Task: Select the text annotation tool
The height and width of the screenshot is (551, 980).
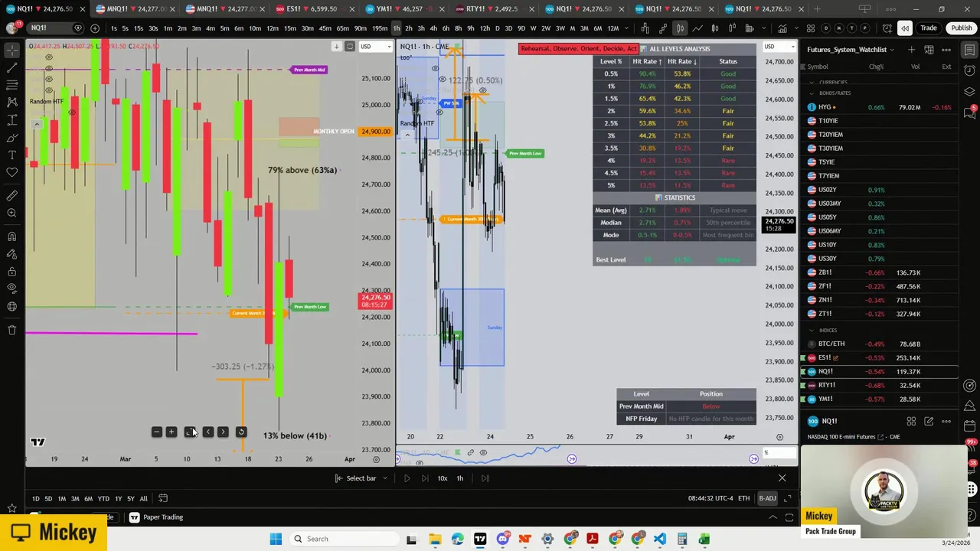Action: 11,155
